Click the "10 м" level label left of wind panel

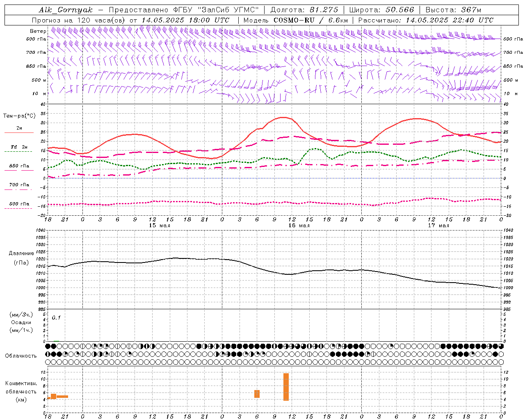(39, 94)
